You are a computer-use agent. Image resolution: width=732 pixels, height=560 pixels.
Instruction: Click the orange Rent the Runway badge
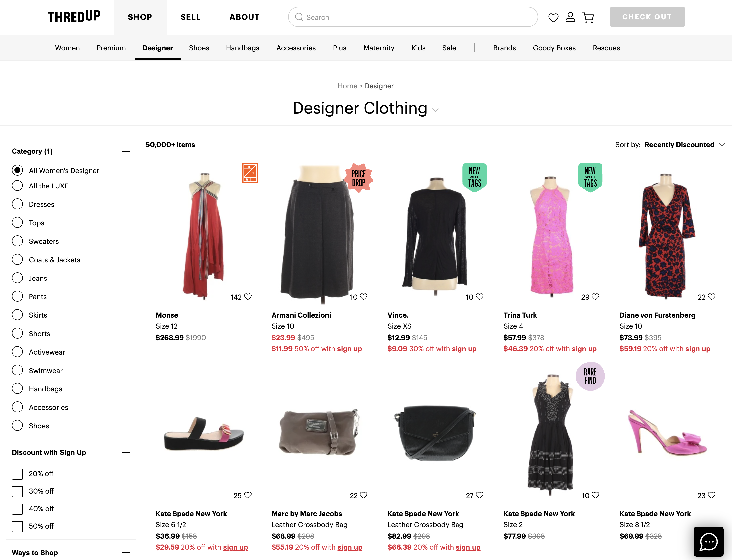pyautogui.click(x=250, y=173)
